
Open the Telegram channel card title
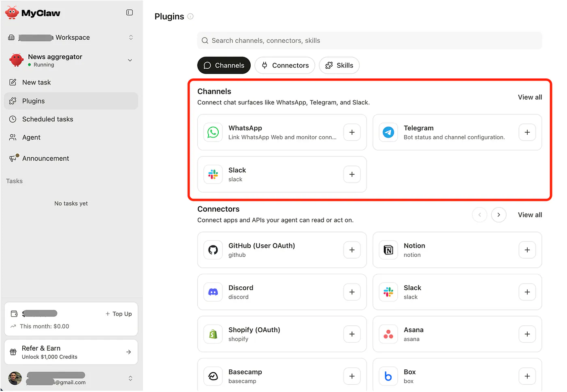point(418,128)
